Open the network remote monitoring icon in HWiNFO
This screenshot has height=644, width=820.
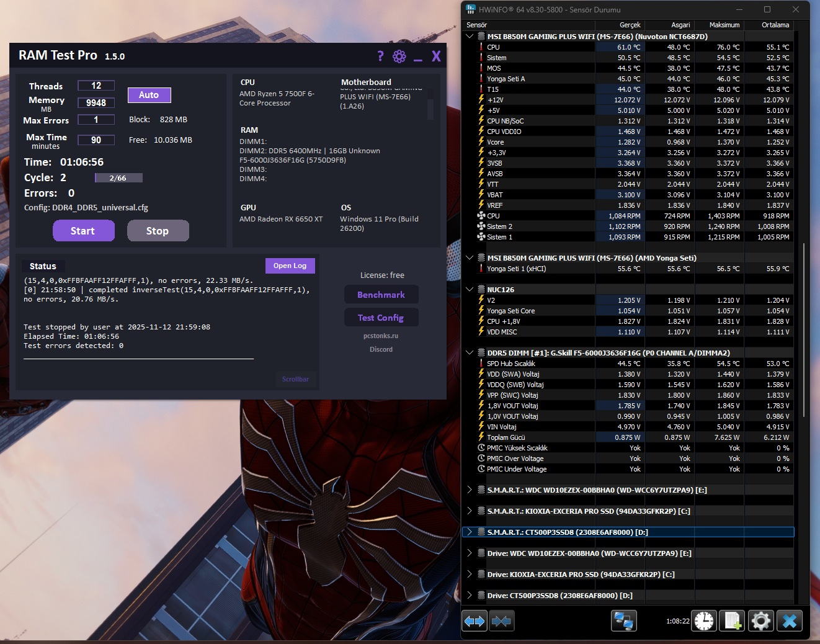623,620
